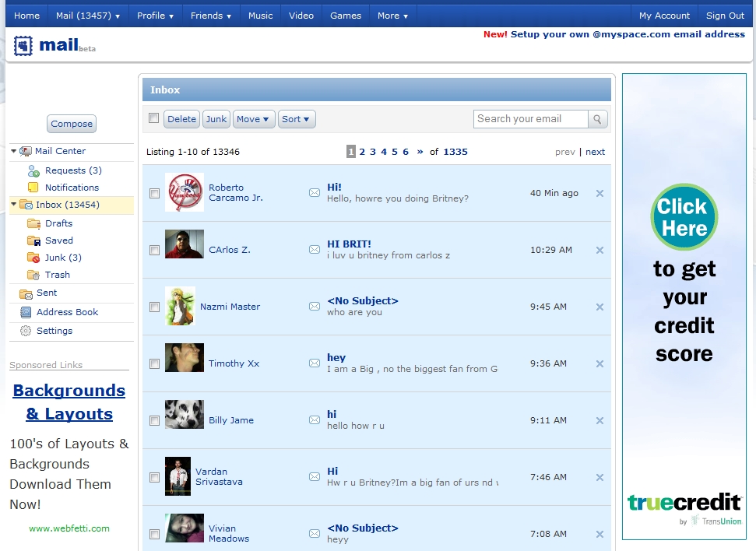Check the box for Timothy Xx message
Image resolution: width=756 pixels, height=551 pixels.
click(x=154, y=364)
